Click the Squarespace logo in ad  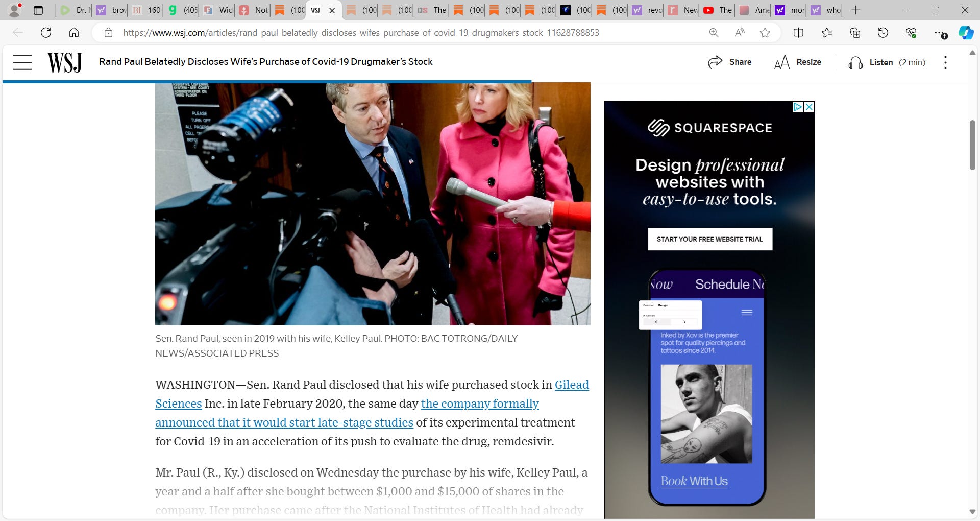(710, 128)
